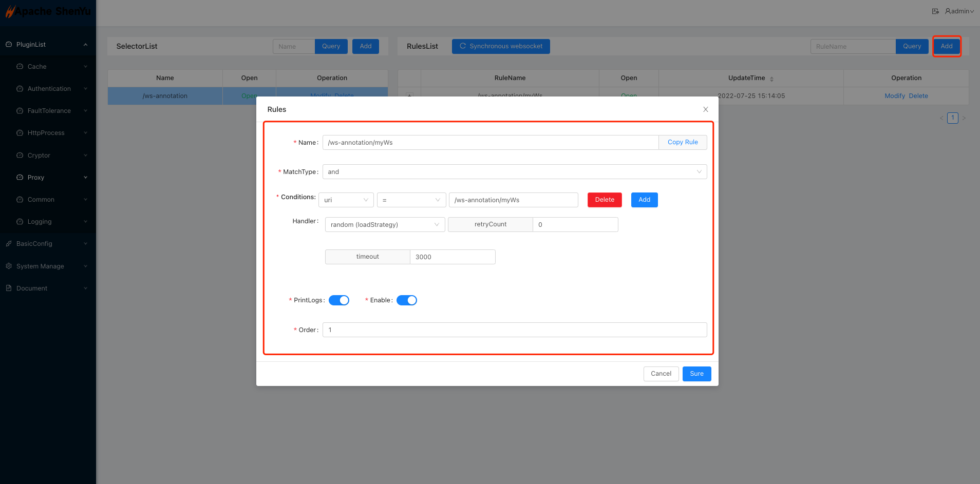Click the timeout input field
The image size is (980, 484).
point(452,257)
